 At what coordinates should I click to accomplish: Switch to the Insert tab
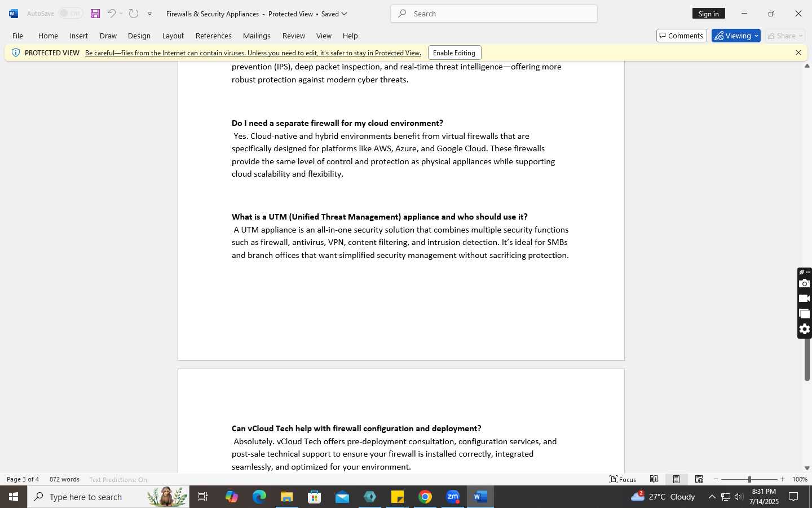pyautogui.click(x=79, y=36)
